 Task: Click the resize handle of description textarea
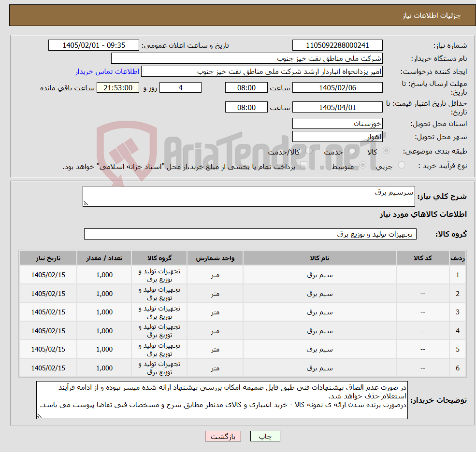pyautogui.click(x=86, y=204)
